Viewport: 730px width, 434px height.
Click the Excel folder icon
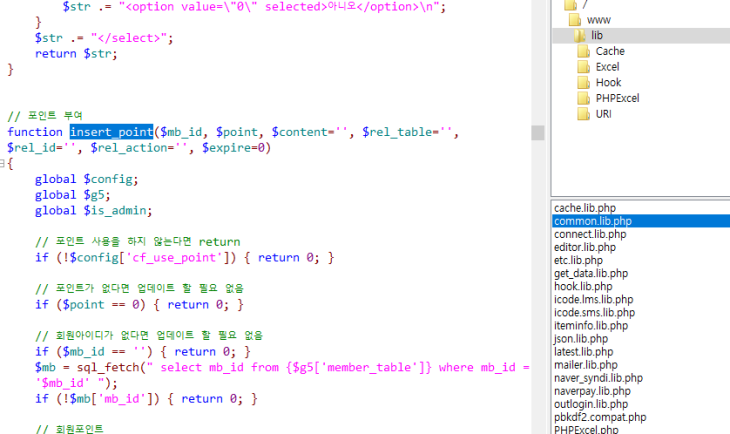[585, 67]
